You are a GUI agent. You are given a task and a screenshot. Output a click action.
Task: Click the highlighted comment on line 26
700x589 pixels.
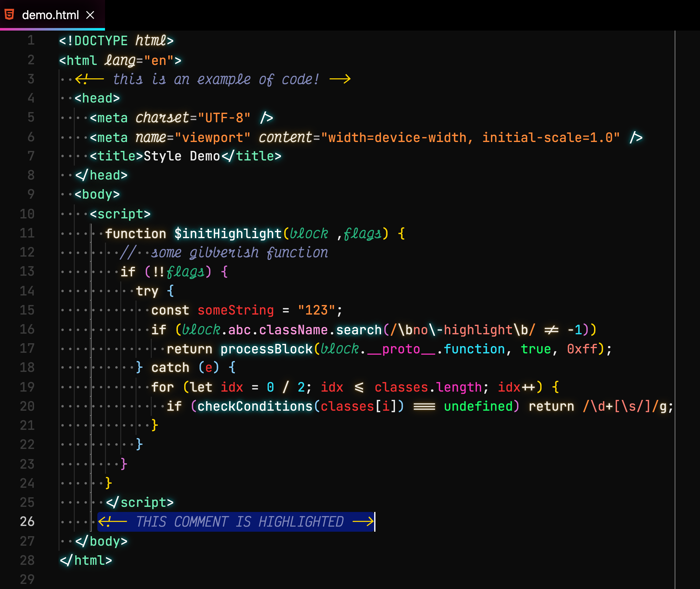[x=236, y=522]
